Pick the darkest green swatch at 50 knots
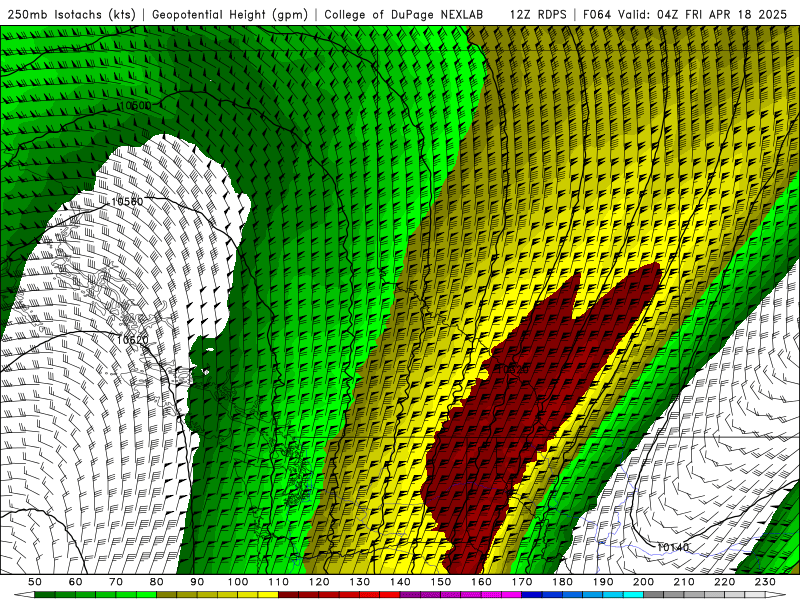Image resolution: width=800 pixels, height=600 pixels. pyautogui.click(x=44, y=594)
